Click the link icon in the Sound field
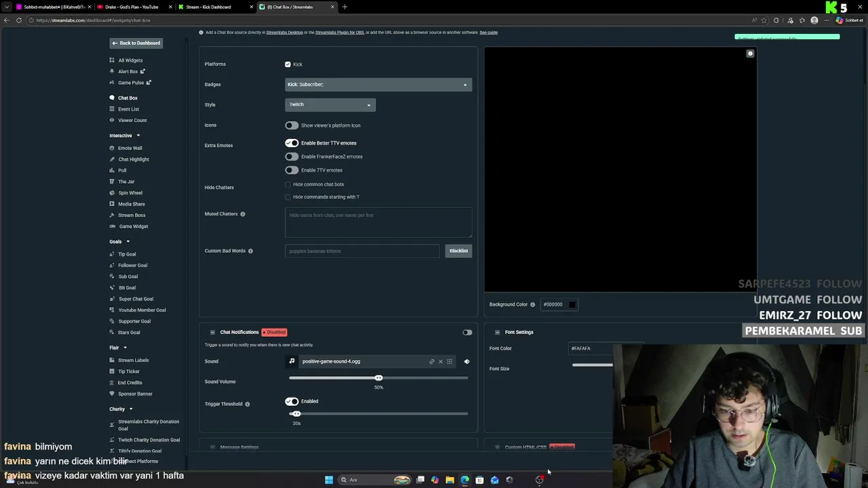868x488 pixels. pyautogui.click(x=431, y=361)
